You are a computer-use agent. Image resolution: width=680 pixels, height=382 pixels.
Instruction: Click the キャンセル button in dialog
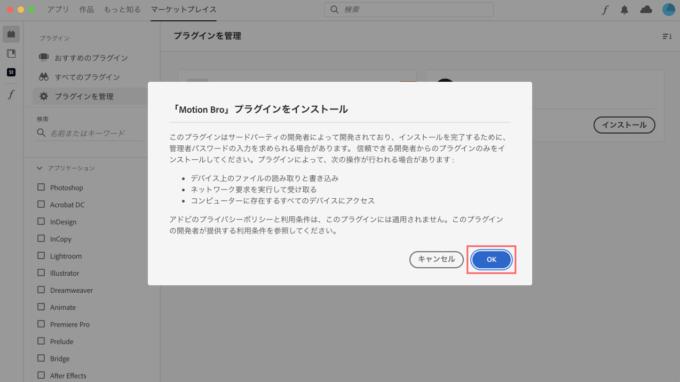tap(436, 259)
